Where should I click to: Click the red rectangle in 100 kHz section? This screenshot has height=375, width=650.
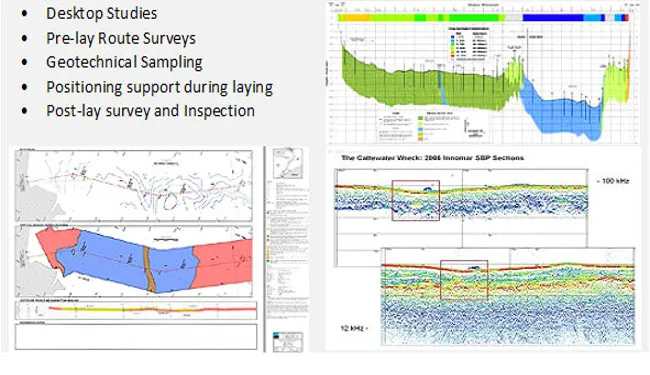pos(416,201)
